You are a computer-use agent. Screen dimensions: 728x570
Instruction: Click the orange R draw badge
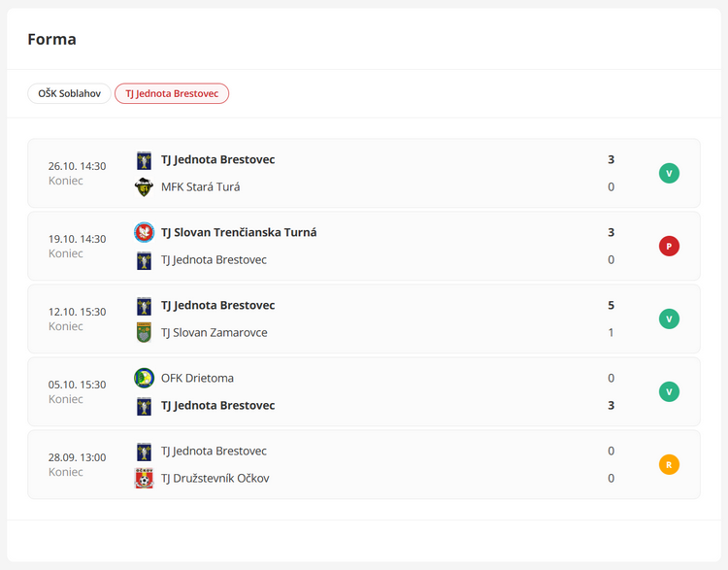669,464
